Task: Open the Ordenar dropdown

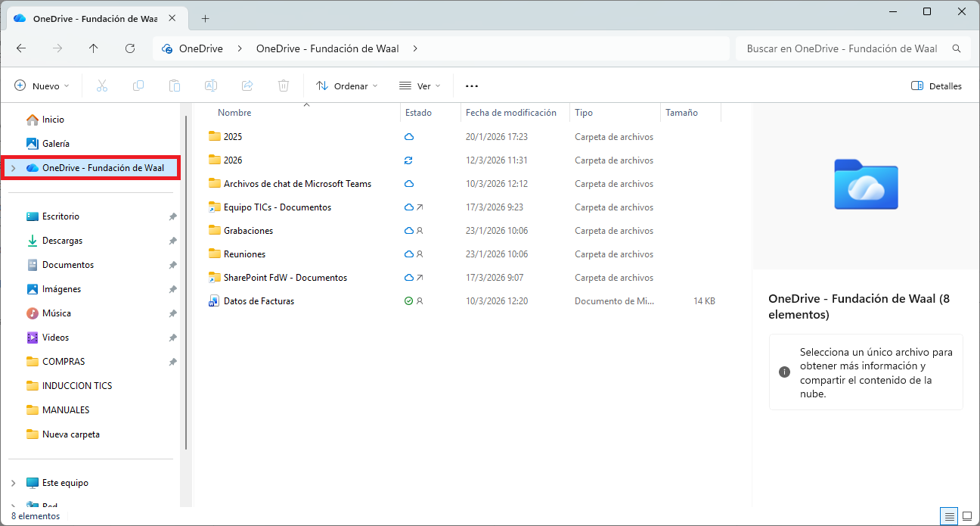Action: click(x=347, y=86)
